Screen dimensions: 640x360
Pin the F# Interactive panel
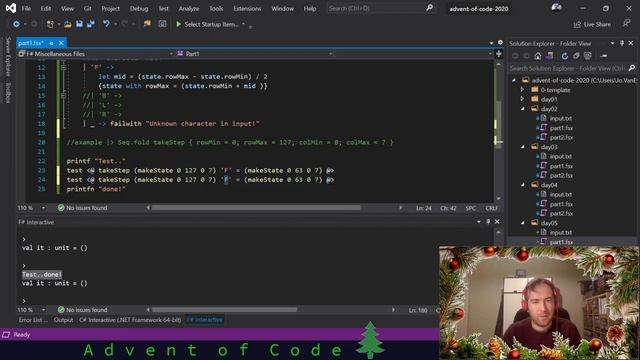(488, 222)
